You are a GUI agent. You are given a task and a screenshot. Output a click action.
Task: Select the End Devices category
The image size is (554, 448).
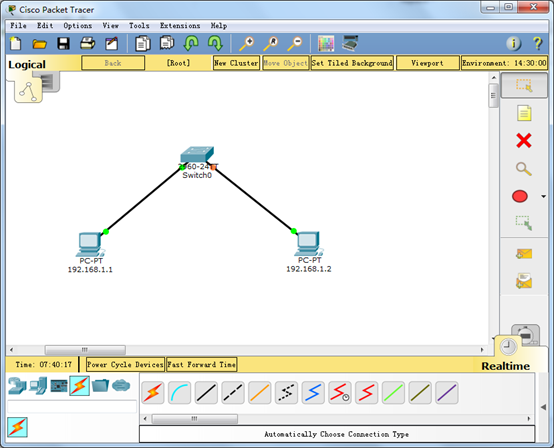coord(38,386)
